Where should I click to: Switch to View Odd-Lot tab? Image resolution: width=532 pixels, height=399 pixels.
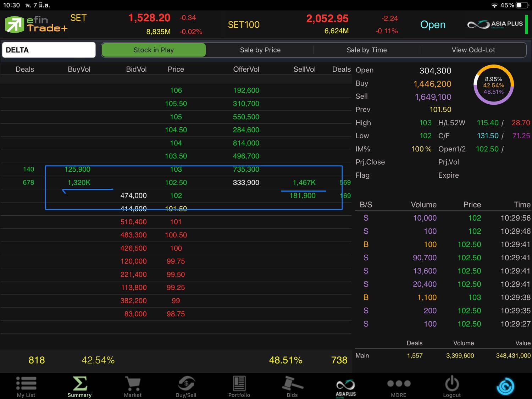(473, 50)
